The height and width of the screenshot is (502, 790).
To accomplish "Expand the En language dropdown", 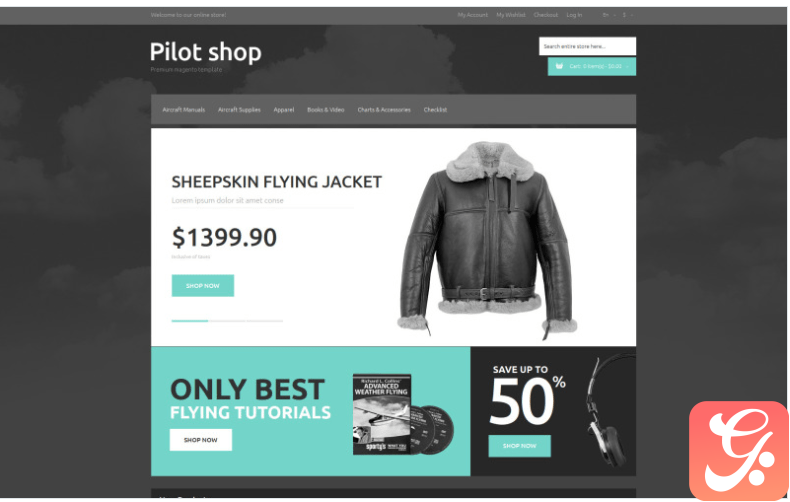I will (x=609, y=15).
